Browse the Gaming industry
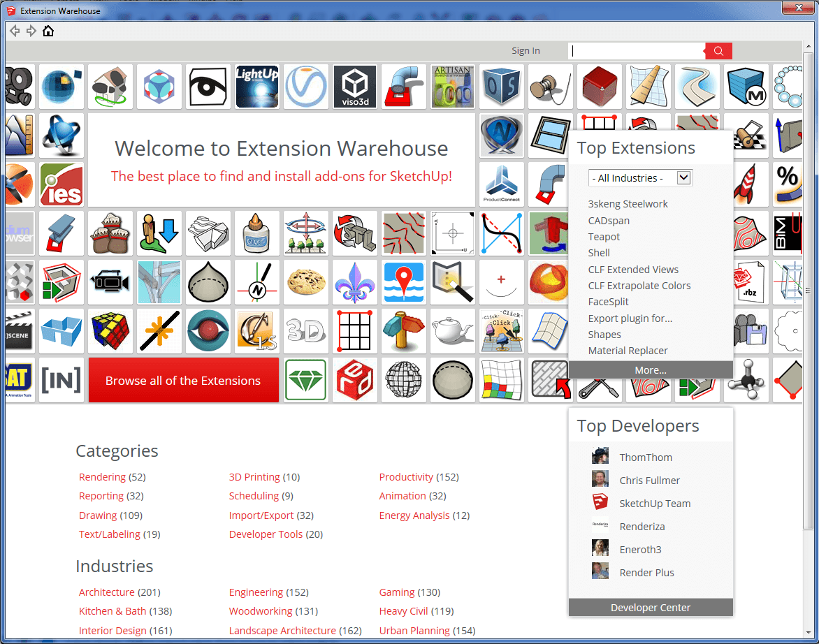Viewport: 819px width, 644px height. [397, 592]
